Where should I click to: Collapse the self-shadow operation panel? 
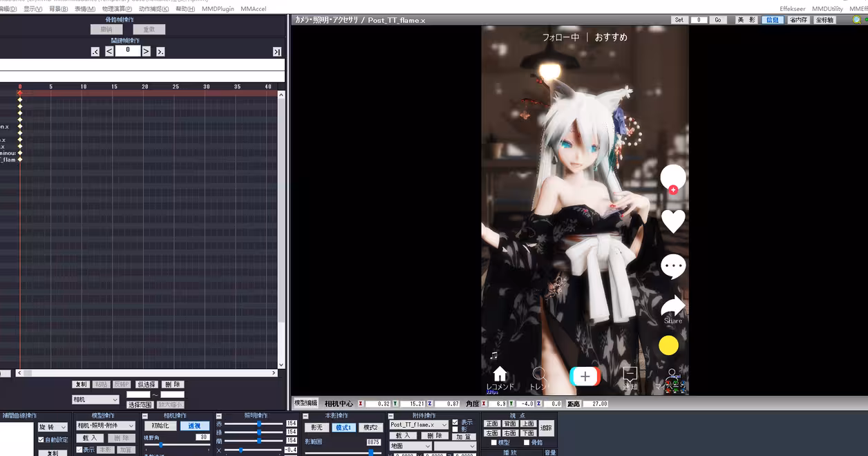coord(305,416)
